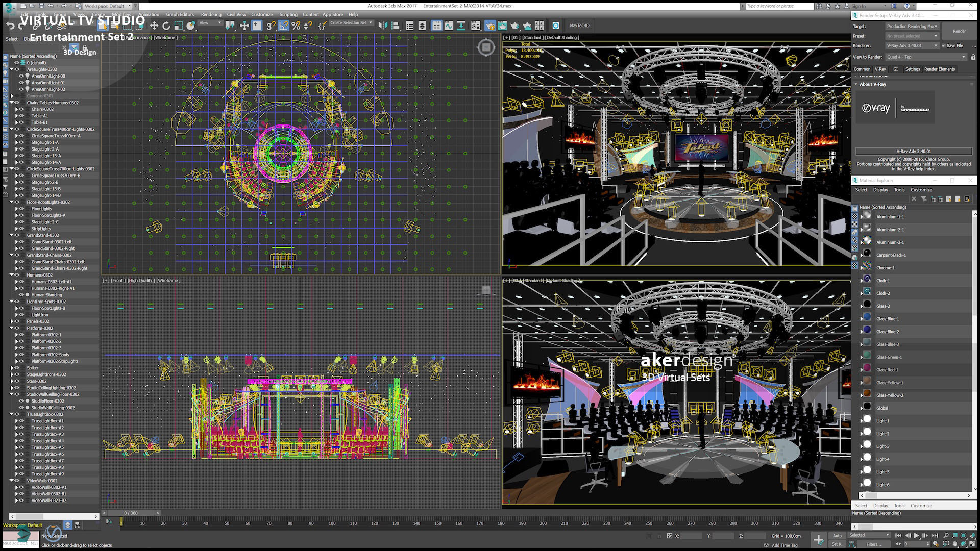Click the Render button in Render Setup
This screenshot has width=980, height=551.
pyautogui.click(x=959, y=31)
